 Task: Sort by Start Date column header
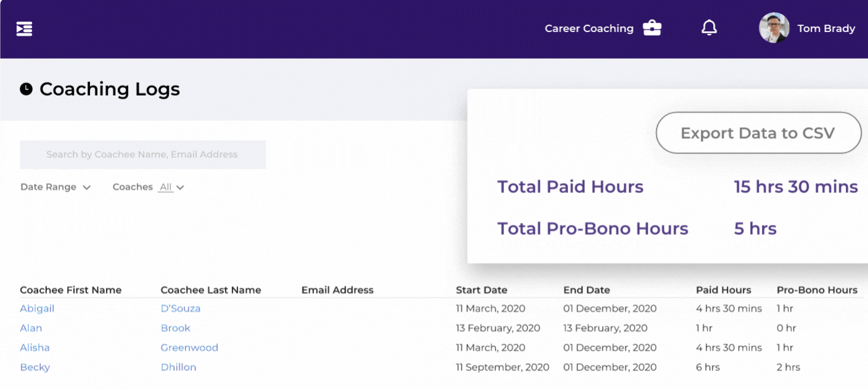pos(481,290)
